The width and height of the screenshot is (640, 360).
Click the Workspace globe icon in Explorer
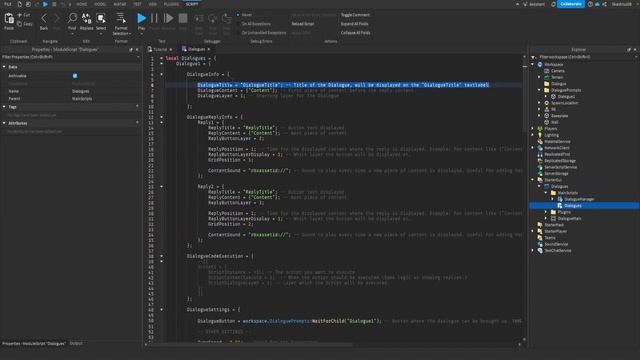(x=540, y=64)
